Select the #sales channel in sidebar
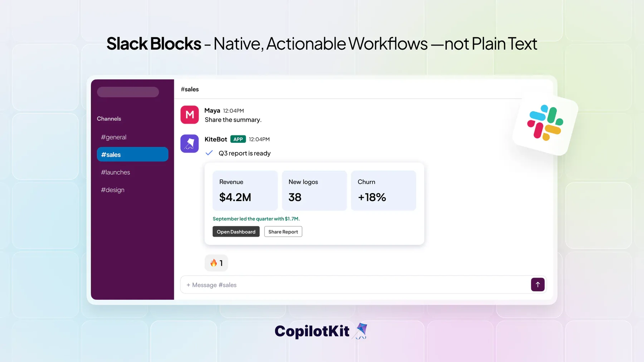The height and width of the screenshot is (362, 644). point(132,155)
